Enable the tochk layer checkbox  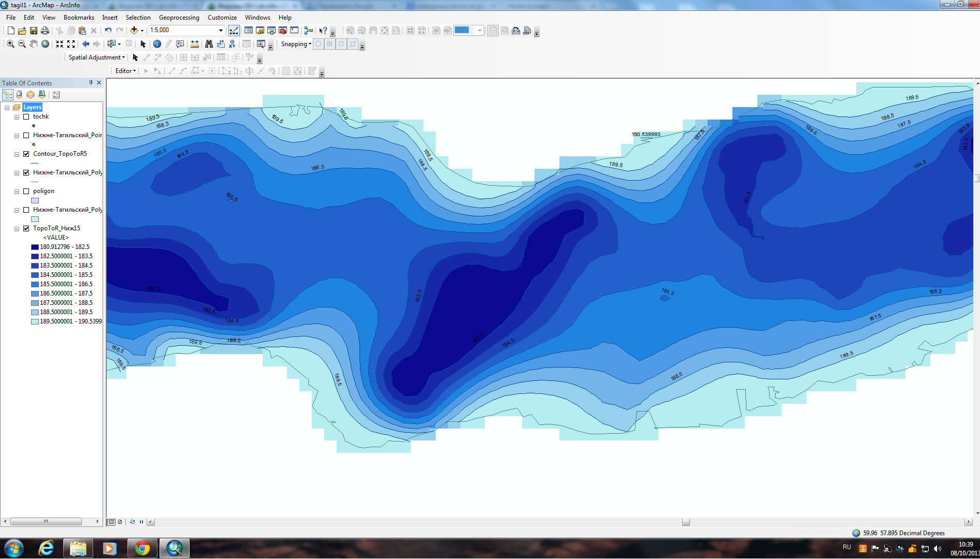(26, 117)
